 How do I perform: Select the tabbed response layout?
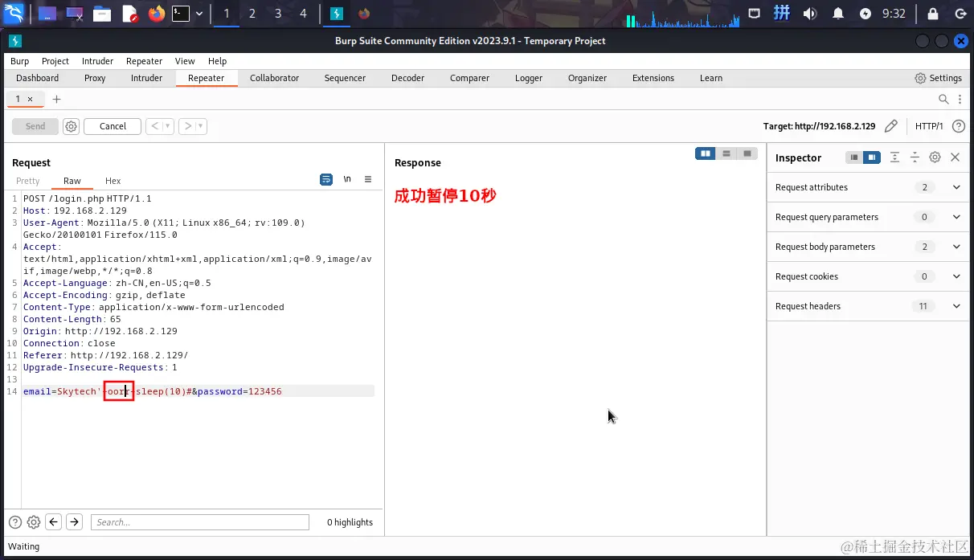coord(747,153)
